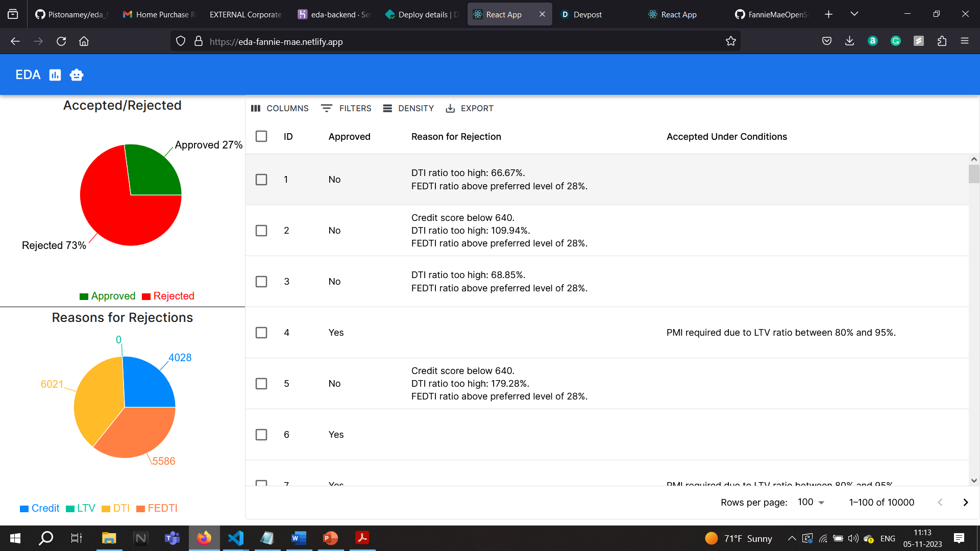
Task: Bookmark the page using the star icon
Action: (x=731, y=41)
